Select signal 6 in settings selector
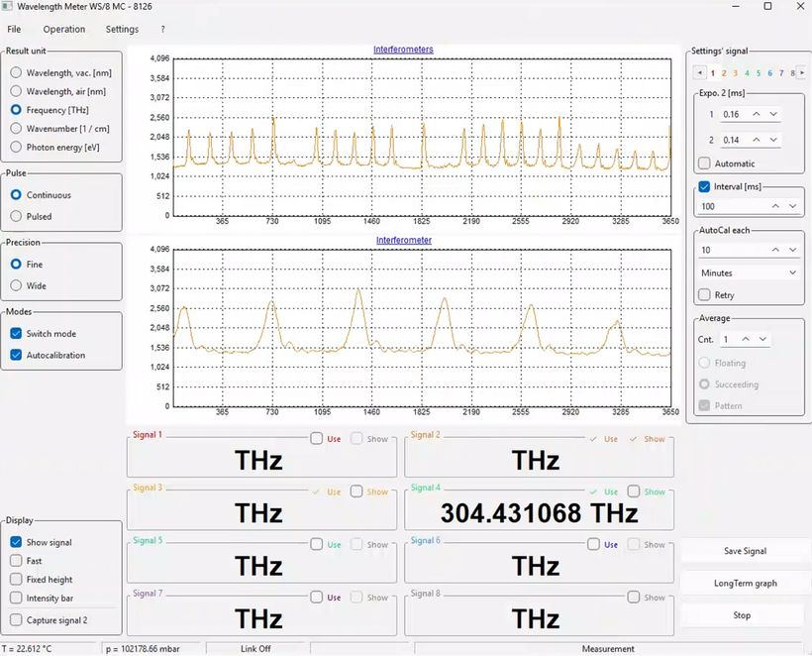 (x=770, y=73)
